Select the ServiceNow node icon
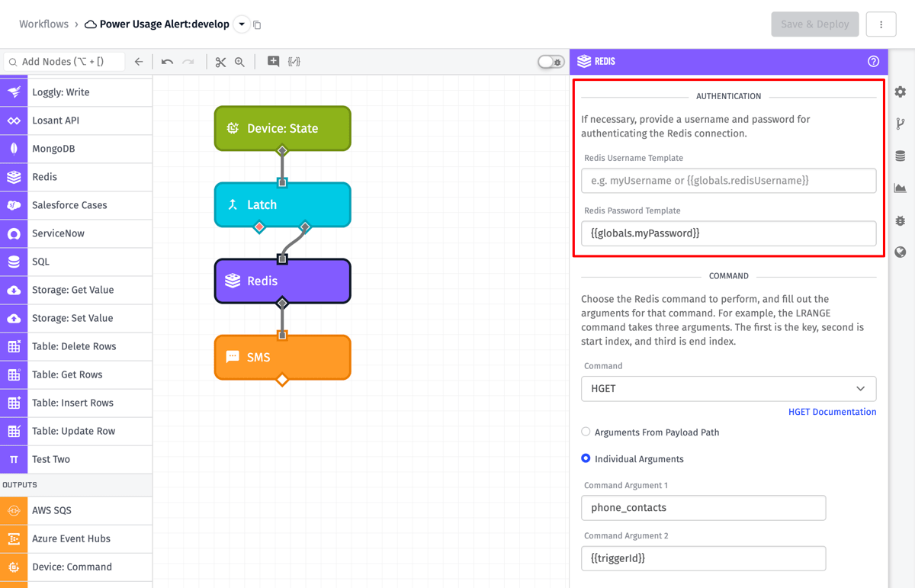The image size is (915, 588). coord(14,233)
